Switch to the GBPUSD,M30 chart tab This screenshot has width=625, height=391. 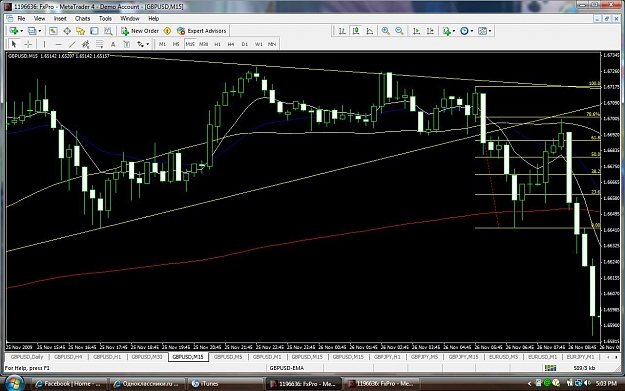point(147,357)
